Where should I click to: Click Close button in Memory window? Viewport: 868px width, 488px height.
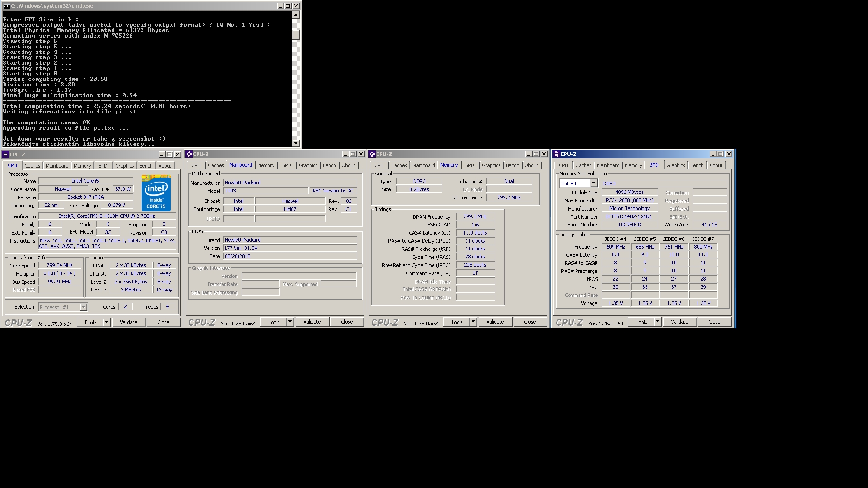point(530,322)
